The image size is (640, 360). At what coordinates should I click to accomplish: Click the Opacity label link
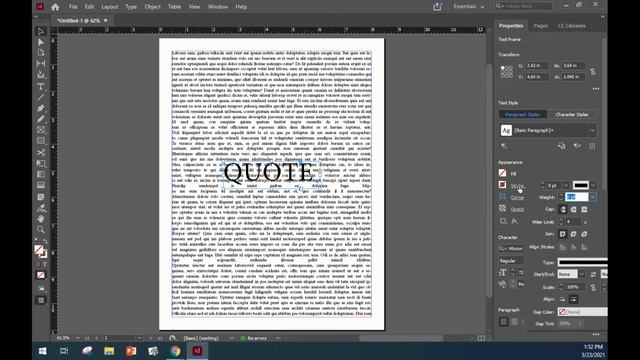click(517, 209)
